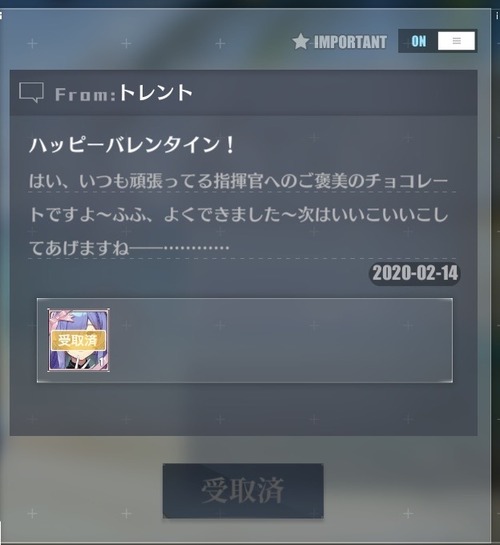This screenshot has width=500, height=545.
Task: Click the message line starting with トですよ
Action: pos(238,214)
